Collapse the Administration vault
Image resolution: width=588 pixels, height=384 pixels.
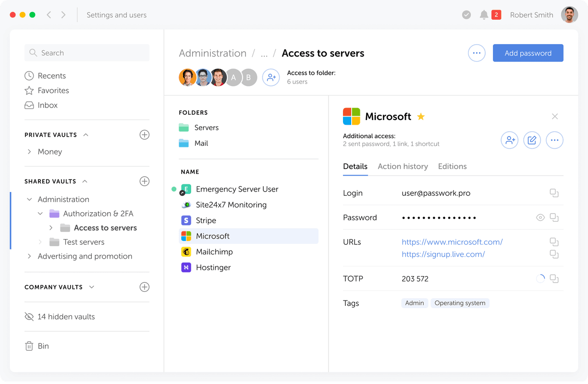point(29,199)
